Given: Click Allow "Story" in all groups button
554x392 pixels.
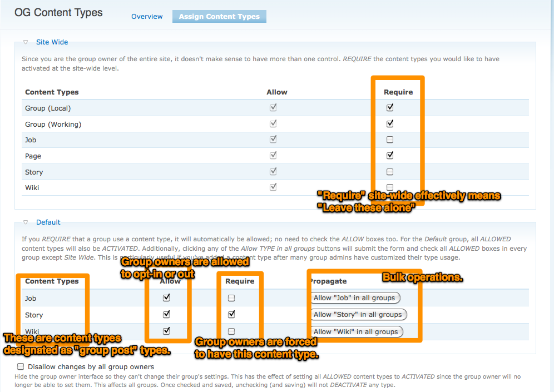Looking at the screenshot, I should [359, 314].
